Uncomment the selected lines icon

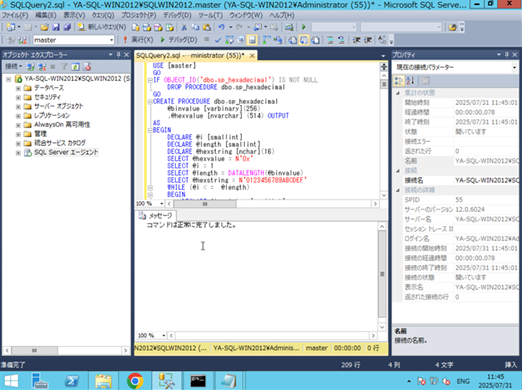point(341,40)
